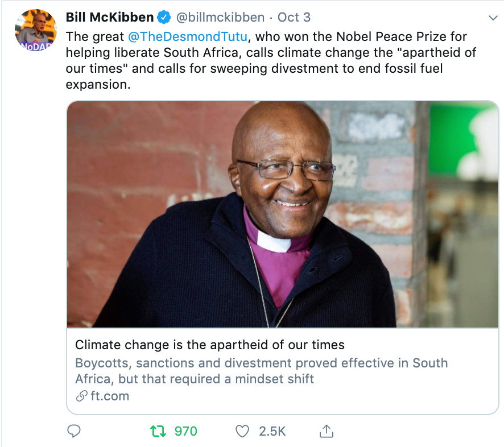Open the share tweet icon

pos(327,431)
